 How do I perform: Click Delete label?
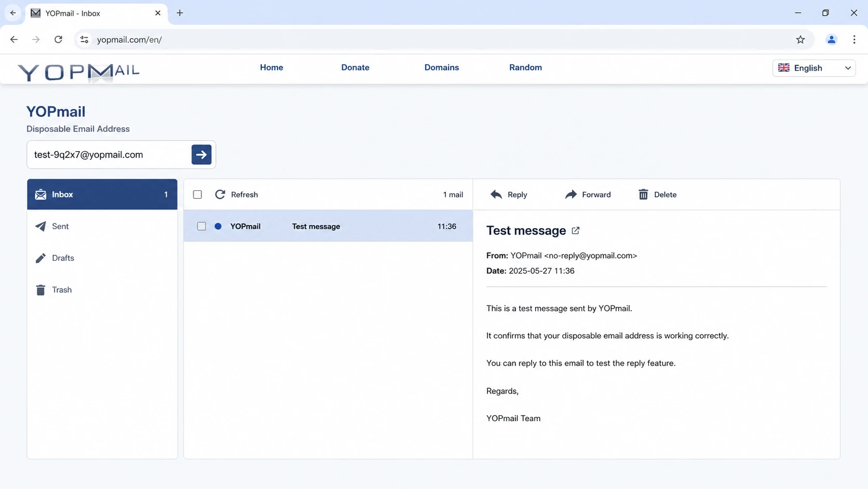pos(665,194)
